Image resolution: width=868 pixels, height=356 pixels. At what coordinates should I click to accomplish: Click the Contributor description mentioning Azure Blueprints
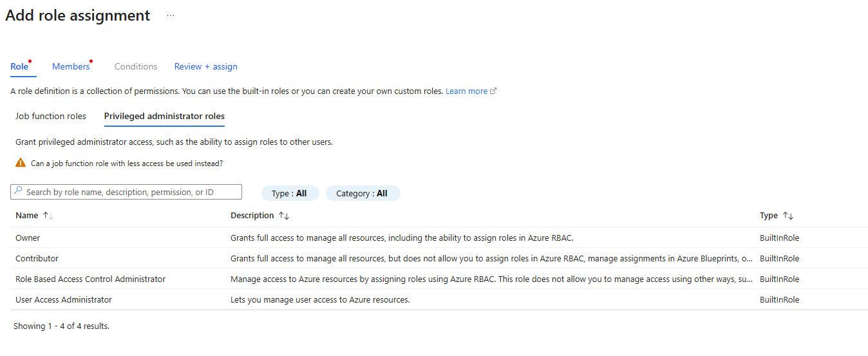tap(492, 258)
